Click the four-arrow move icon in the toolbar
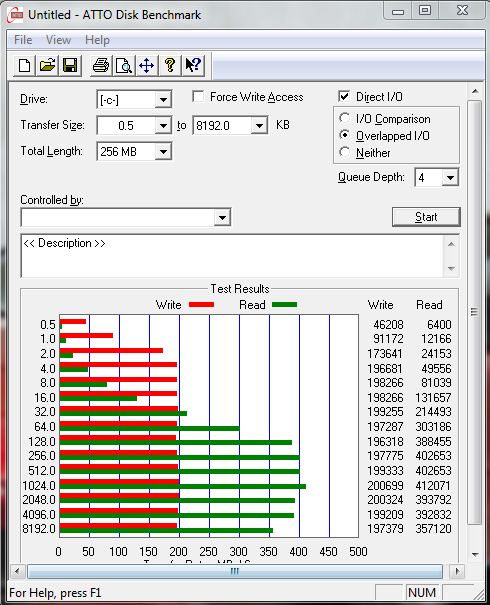 pyautogui.click(x=147, y=65)
